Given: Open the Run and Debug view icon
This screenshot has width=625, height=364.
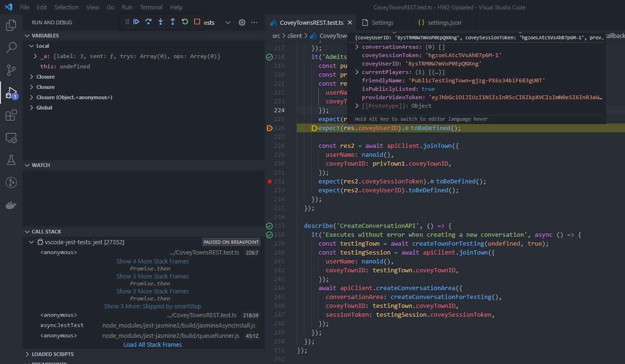Looking at the screenshot, I should point(11,93).
